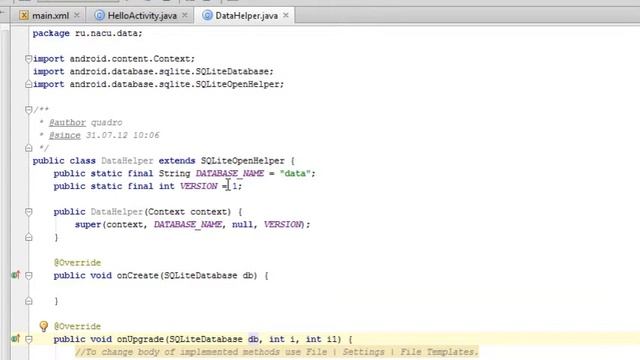Click the "data" string literal

pyautogui.click(x=295, y=173)
